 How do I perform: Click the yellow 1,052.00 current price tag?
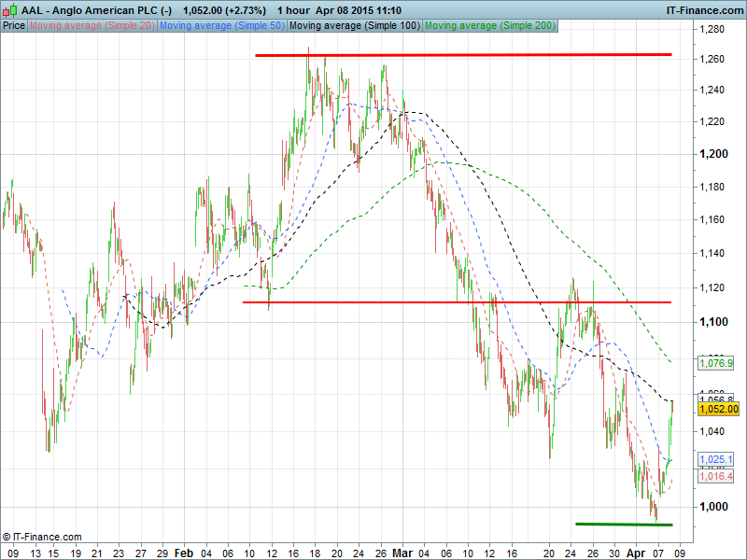pos(718,409)
